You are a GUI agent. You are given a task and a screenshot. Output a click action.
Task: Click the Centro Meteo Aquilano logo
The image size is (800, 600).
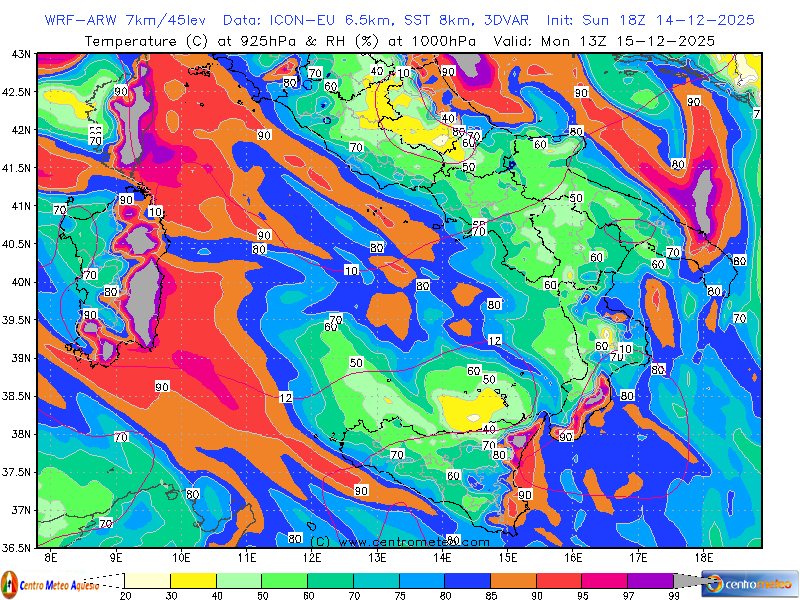pyautogui.click(x=50, y=583)
